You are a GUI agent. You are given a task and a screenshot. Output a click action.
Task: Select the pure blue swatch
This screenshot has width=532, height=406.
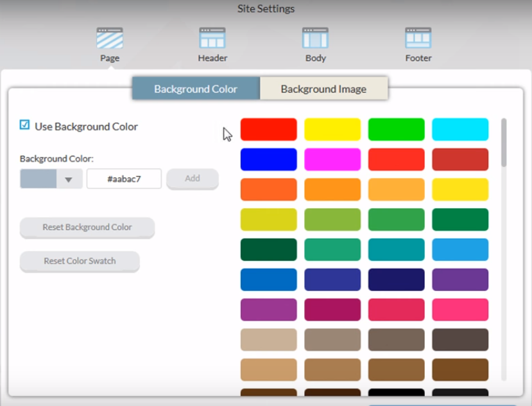click(268, 159)
